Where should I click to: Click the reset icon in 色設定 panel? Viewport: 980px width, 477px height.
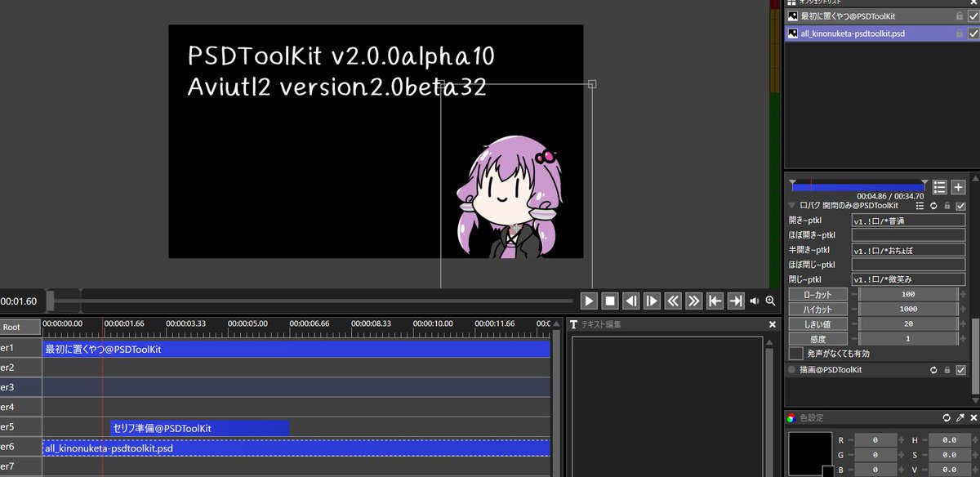[947, 417]
